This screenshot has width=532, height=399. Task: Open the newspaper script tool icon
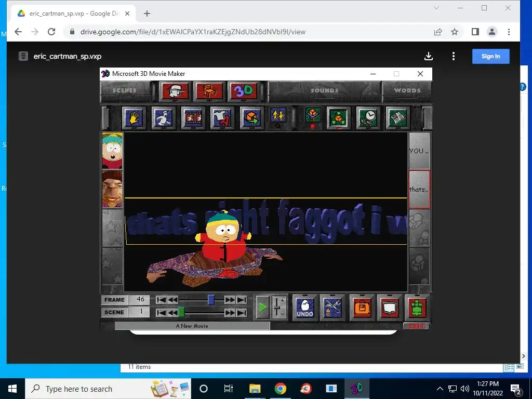point(397,118)
